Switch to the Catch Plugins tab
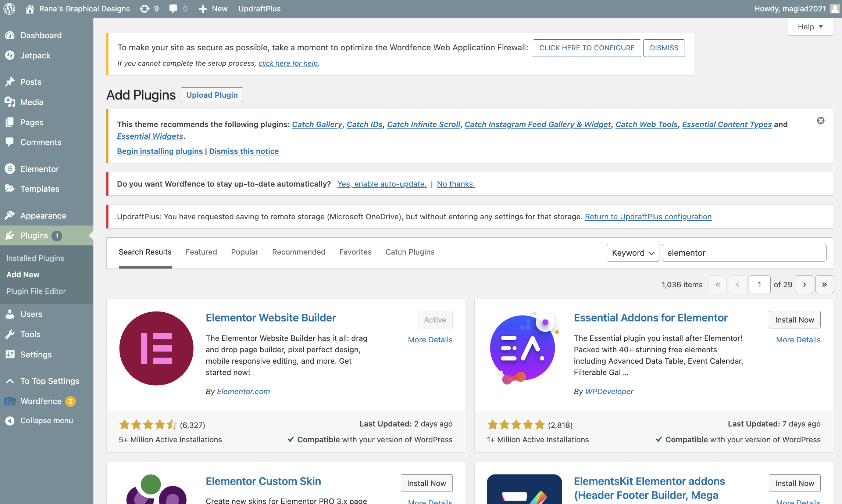This screenshot has width=842, height=504. pyautogui.click(x=410, y=252)
